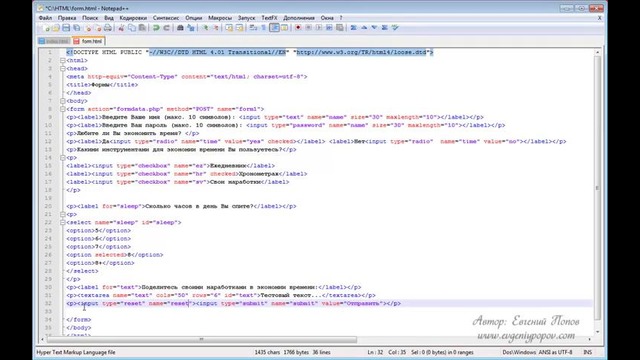The width and height of the screenshot is (640, 360).
Task: Select the form.html tab
Action: tap(89, 41)
